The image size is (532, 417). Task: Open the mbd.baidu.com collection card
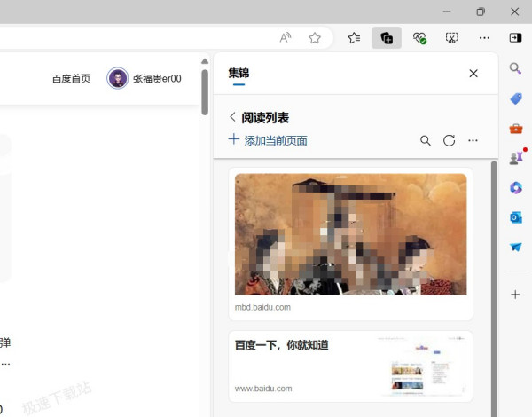point(350,244)
